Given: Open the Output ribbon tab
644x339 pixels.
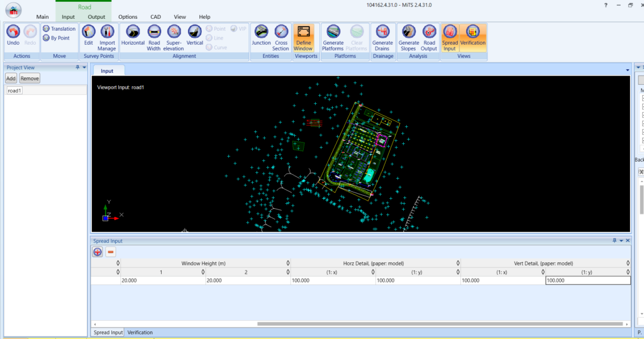Looking at the screenshot, I should coord(96,17).
